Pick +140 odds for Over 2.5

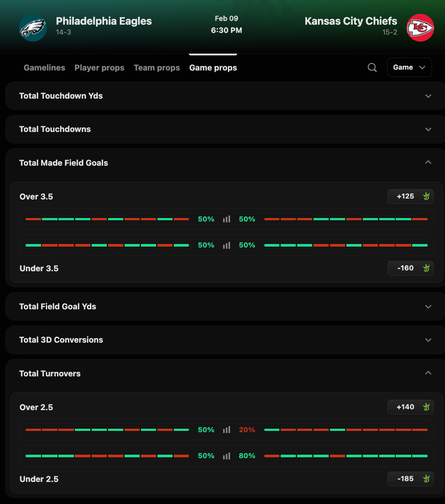pos(410,407)
